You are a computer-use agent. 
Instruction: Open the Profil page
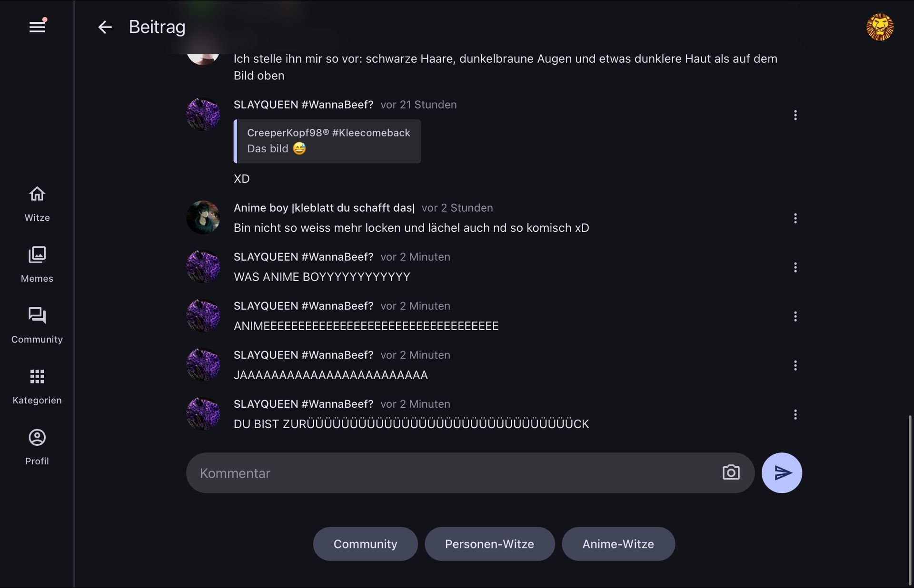(37, 447)
